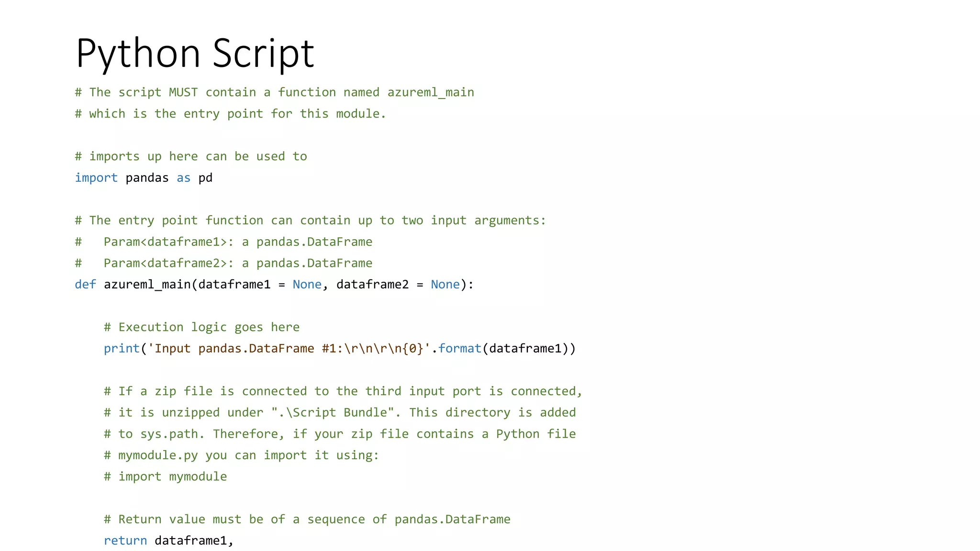Click the comment about up to two input arguments
980x551 pixels.
click(310, 220)
